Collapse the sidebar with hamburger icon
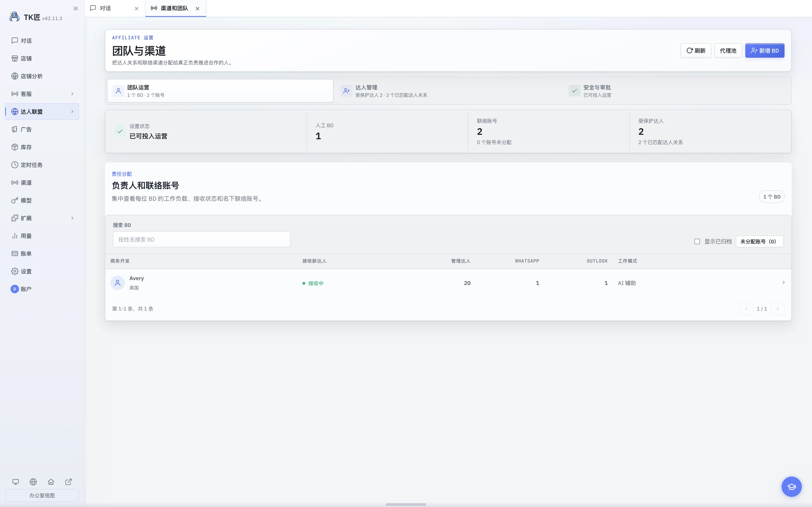 75,8
